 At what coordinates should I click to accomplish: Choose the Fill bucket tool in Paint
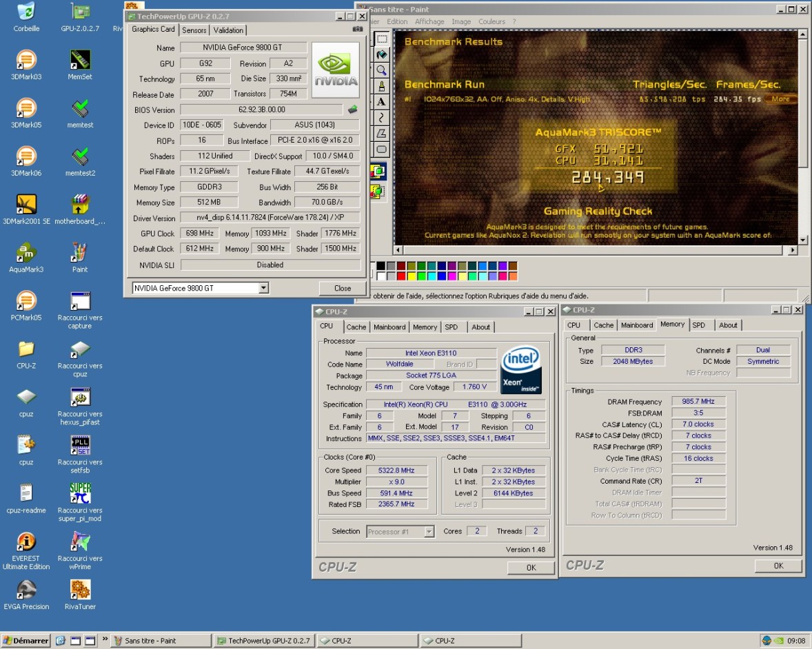pyautogui.click(x=382, y=54)
